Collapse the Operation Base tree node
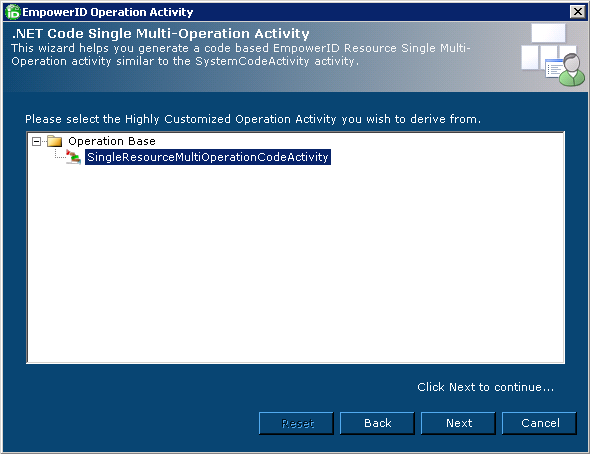Image resolution: width=590 pixels, height=454 pixels. (x=36, y=141)
